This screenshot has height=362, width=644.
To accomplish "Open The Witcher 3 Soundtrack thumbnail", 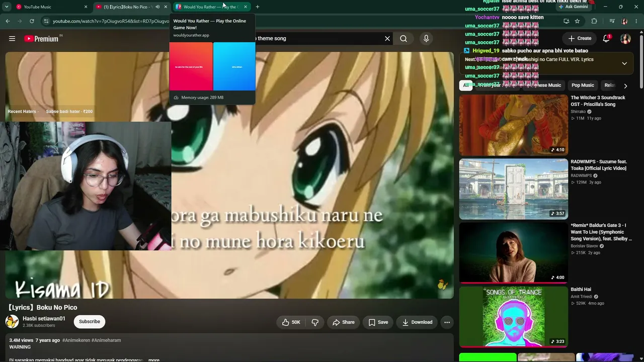I will coord(513,125).
